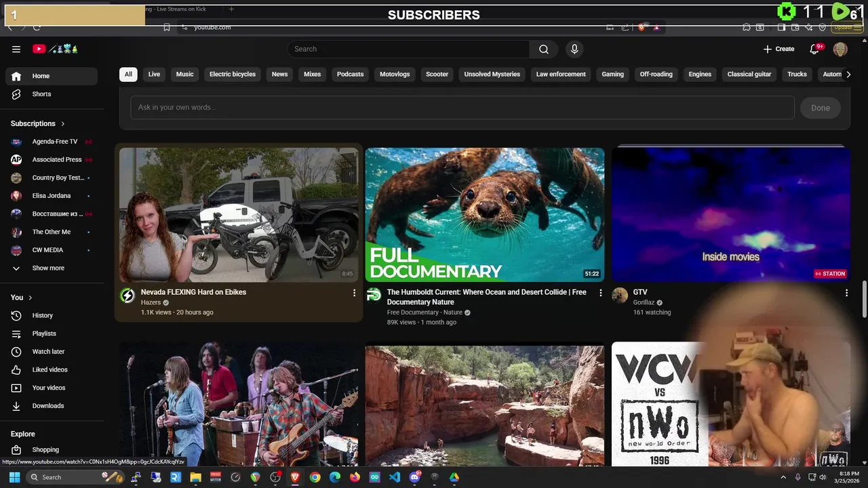Open options menu for Nevada FLEXING video
The height and width of the screenshot is (488, 868).
[354, 293]
